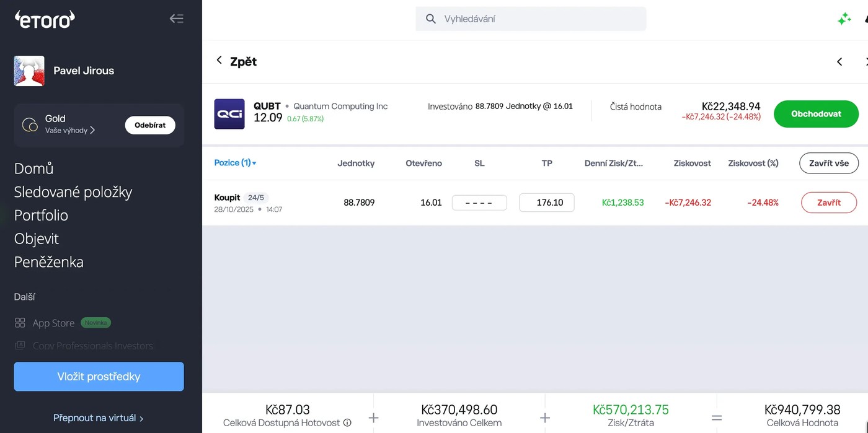Screen dimensions: 868x433
Task: Click the Gold club icon
Action: point(30,125)
